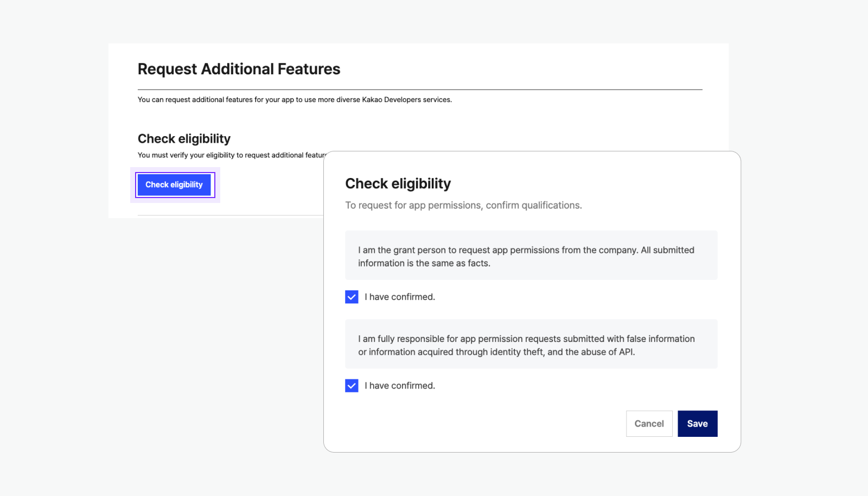Click the Kakao Developers services description text
The image size is (868, 496).
pos(295,100)
